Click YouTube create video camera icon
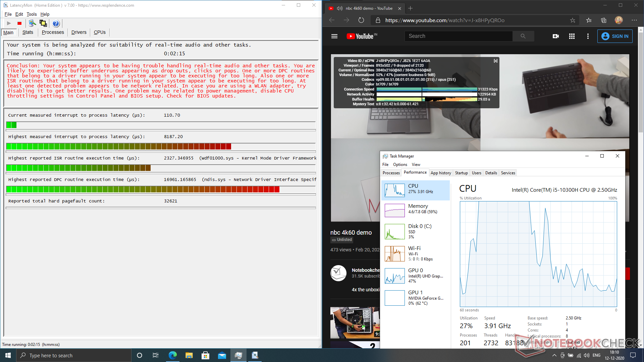644x362 pixels. (x=556, y=36)
